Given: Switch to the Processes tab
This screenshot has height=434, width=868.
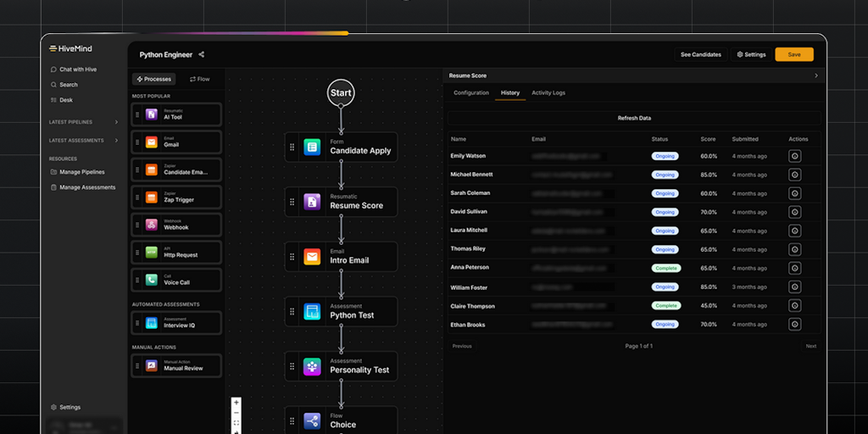Looking at the screenshot, I should tap(154, 79).
